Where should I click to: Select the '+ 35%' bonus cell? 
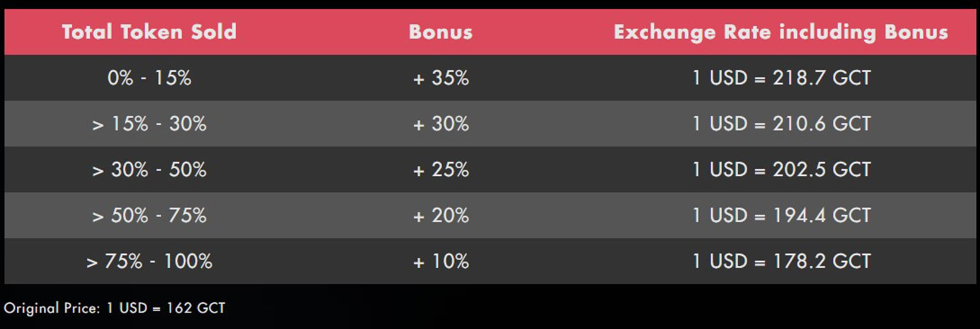[441, 78]
